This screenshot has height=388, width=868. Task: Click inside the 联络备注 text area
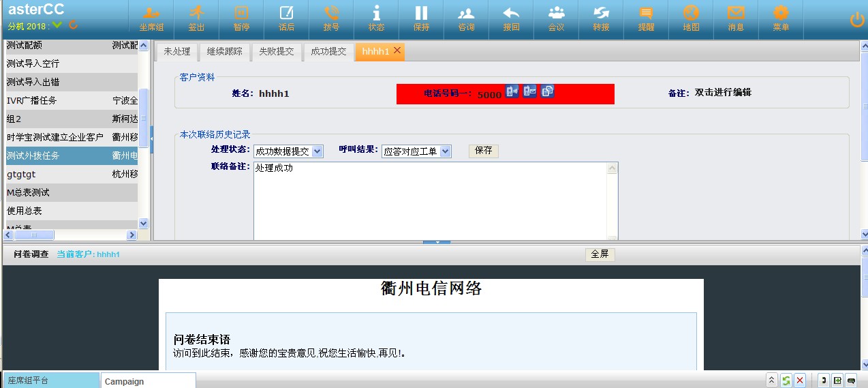[x=429, y=201]
